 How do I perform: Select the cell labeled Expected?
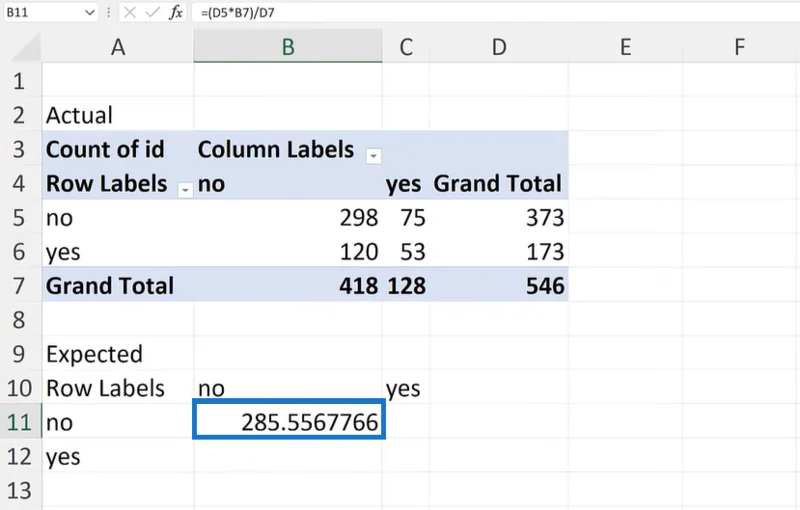118,354
